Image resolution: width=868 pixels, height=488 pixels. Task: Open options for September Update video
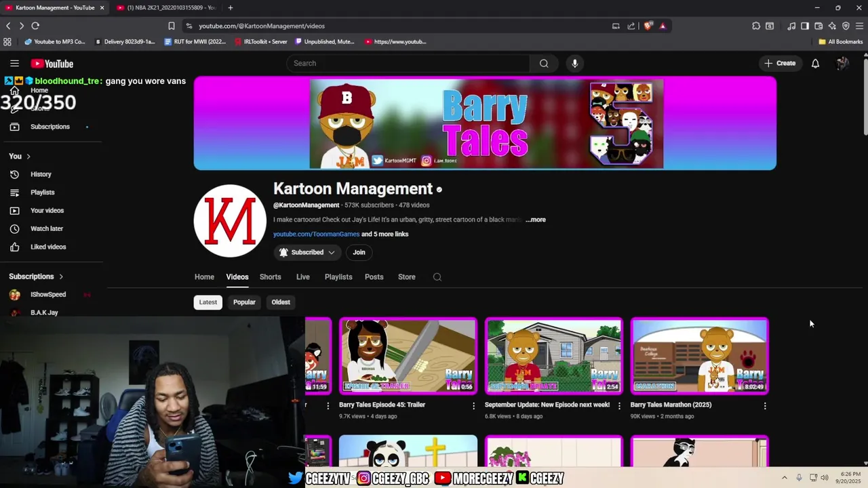[x=618, y=405]
